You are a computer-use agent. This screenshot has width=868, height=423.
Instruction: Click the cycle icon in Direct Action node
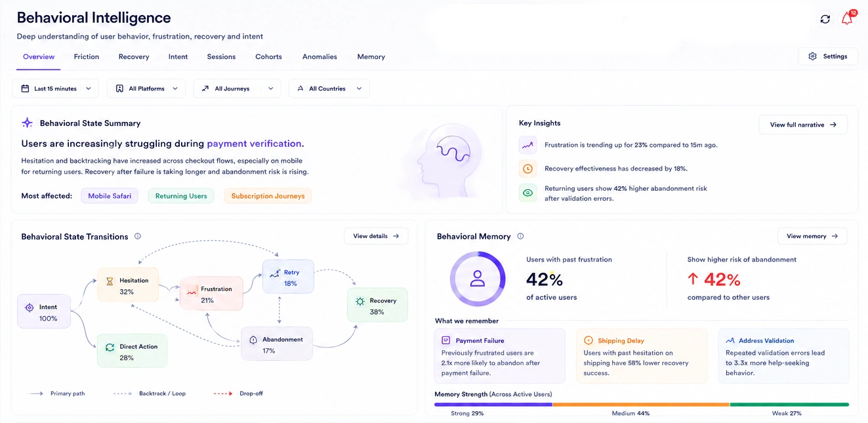pos(110,347)
